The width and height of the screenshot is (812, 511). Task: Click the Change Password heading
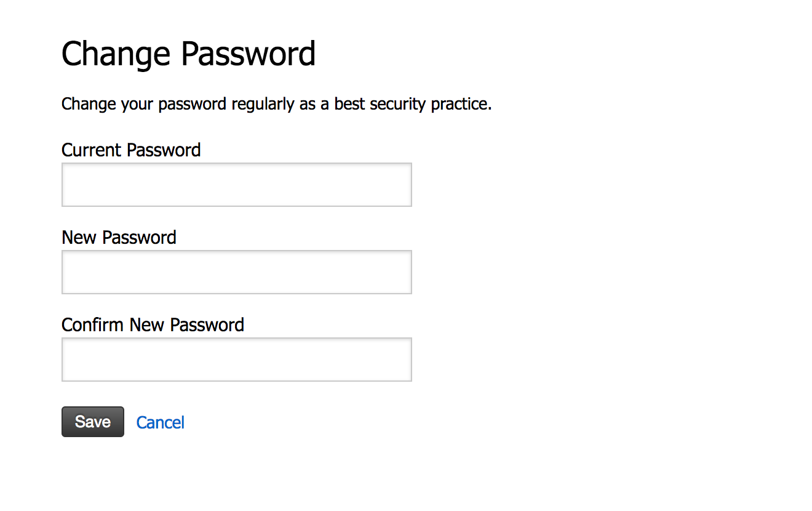[189, 54]
